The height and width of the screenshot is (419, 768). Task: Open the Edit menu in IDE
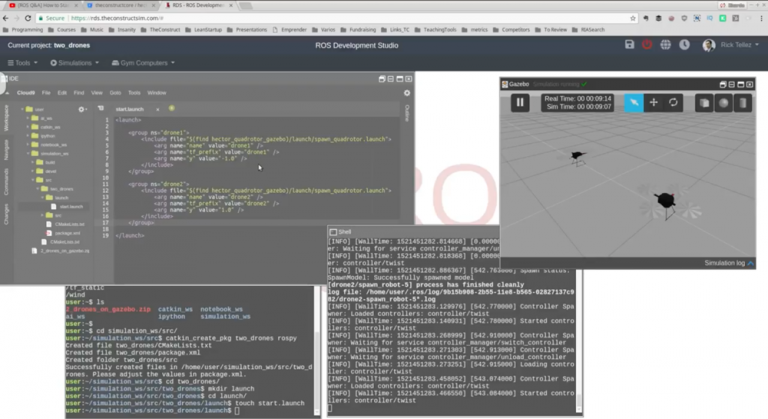62,93
